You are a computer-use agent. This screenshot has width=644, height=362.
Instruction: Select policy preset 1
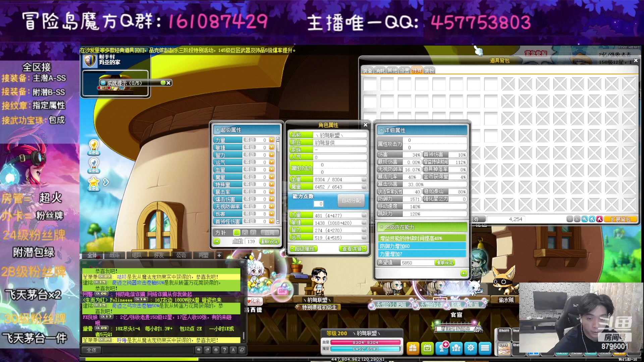pyautogui.click(x=236, y=233)
